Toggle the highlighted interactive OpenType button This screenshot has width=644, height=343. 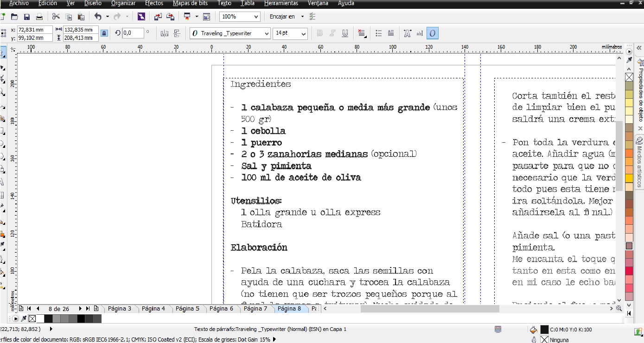tap(433, 33)
